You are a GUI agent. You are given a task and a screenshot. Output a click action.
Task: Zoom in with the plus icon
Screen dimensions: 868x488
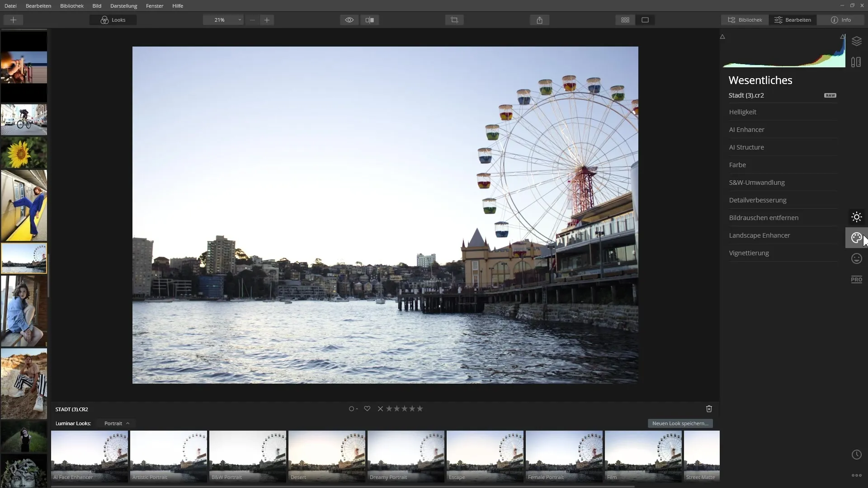pyautogui.click(x=267, y=20)
